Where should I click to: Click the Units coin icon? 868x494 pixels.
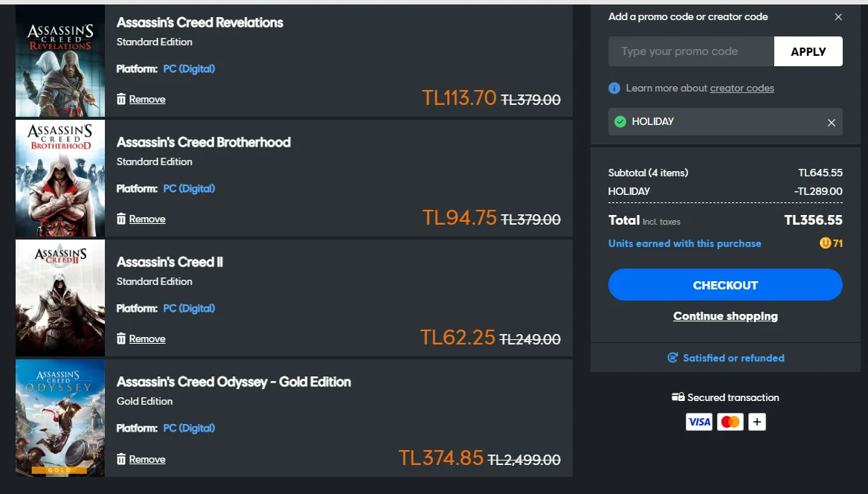tap(825, 243)
